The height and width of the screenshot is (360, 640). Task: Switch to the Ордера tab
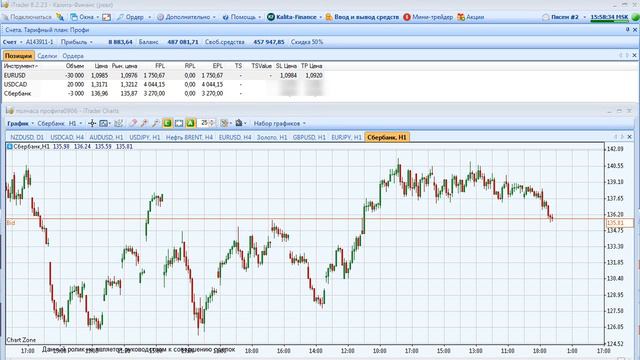coord(73,56)
